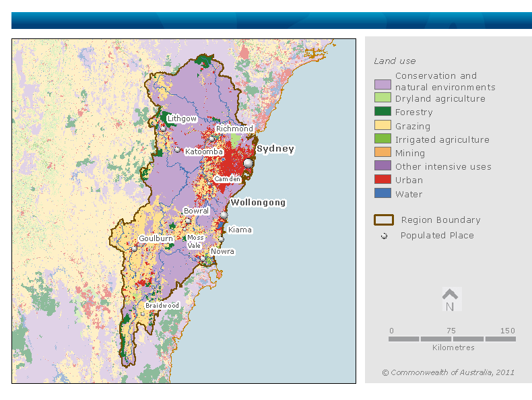Click the Region Boundary legend symbol
532x400 pixels.
(x=383, y=220)
